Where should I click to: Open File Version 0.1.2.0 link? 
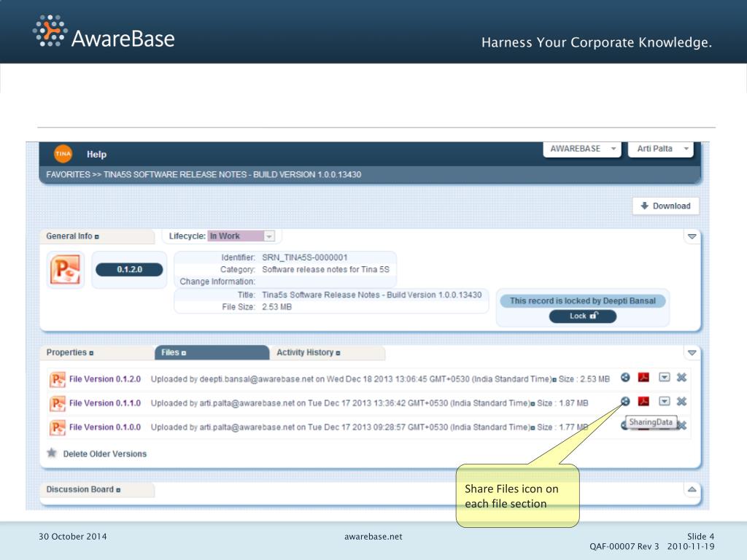pyautogui.click(x=105, y=379)
